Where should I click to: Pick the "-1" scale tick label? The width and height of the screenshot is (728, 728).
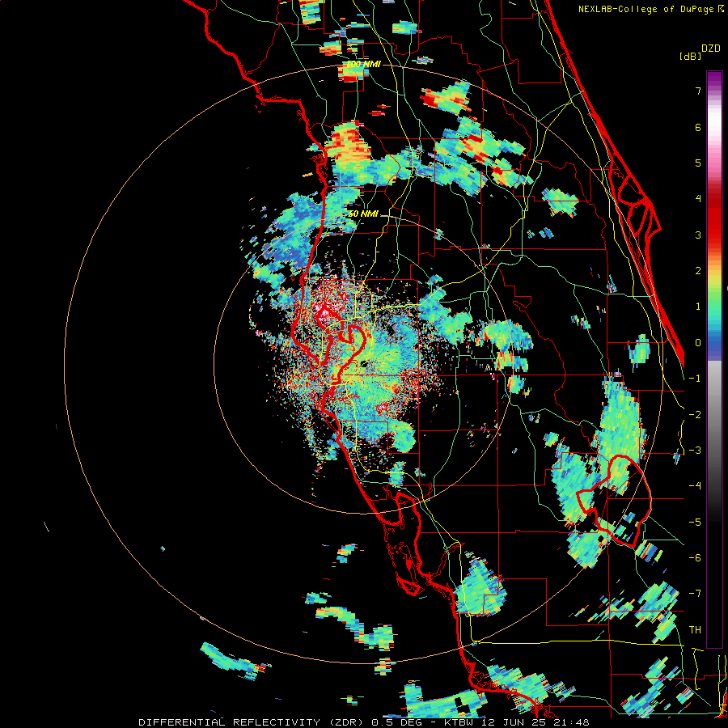(695, 379)
